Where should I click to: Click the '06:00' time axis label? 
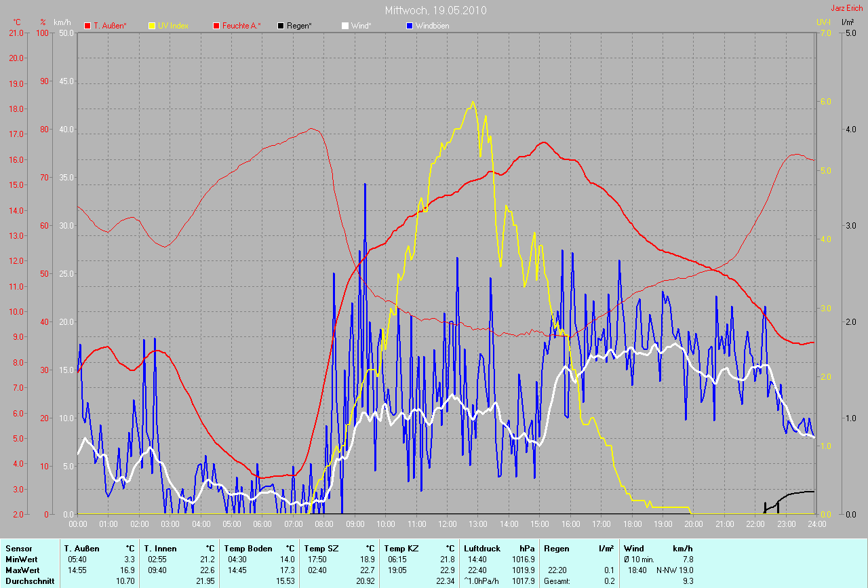(262, 524)
